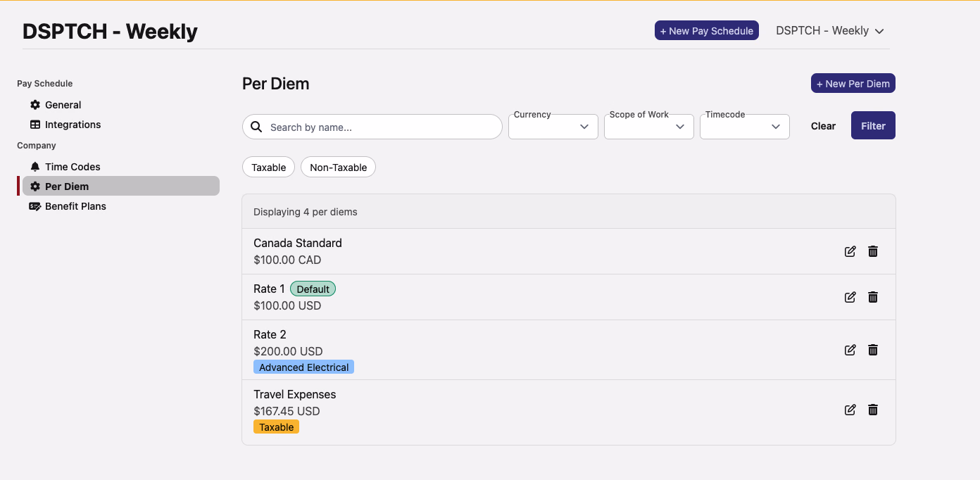Apply filters with the Filter button
980x480 pixels.
pyautogui.click(x=873, y=125)
